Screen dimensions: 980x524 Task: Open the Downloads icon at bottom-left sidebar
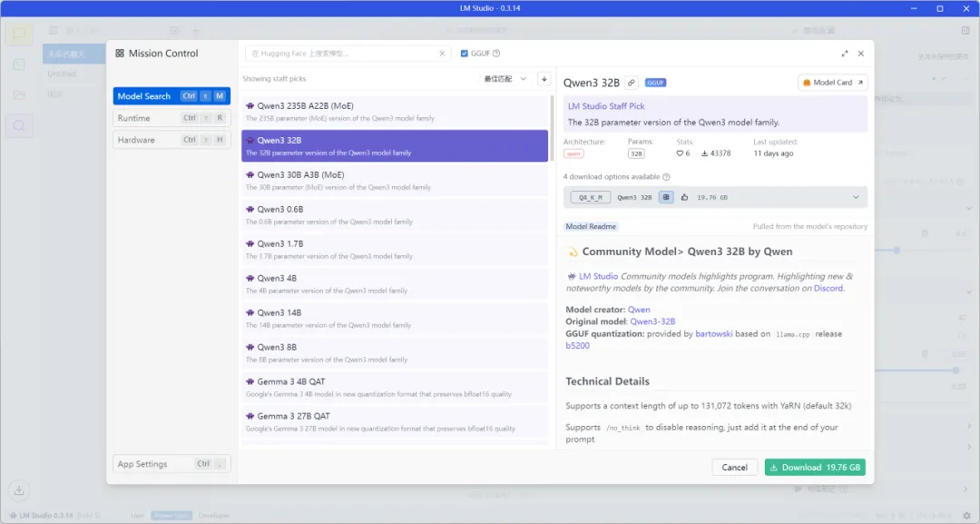coord(19,490)
